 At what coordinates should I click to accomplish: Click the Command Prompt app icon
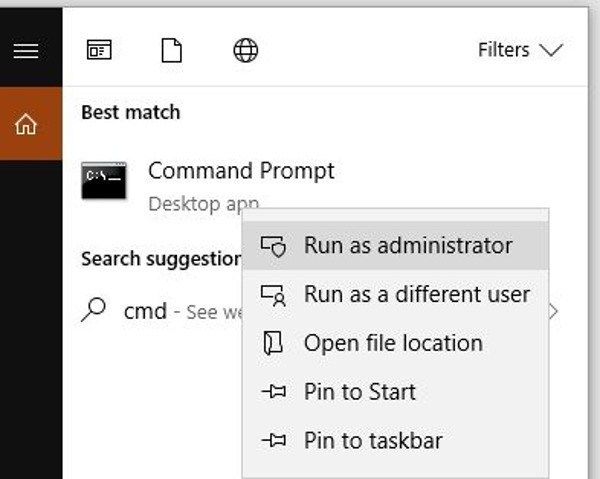click(x=104, y=180)
